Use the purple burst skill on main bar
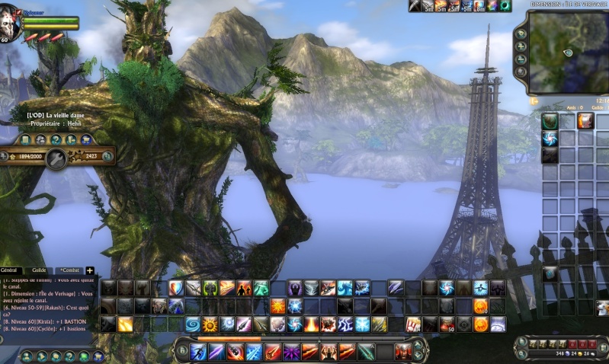609x364 pixels. coord(291,352)
